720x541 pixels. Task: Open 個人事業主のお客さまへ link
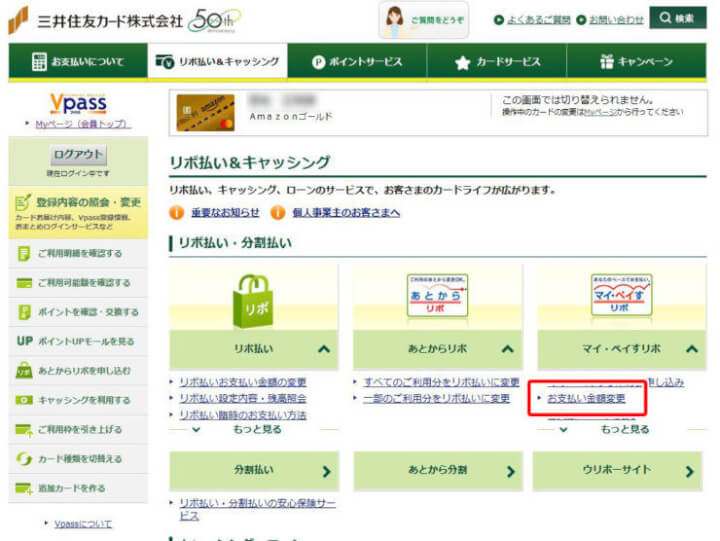pyautogui.click(x=346, y=213)
